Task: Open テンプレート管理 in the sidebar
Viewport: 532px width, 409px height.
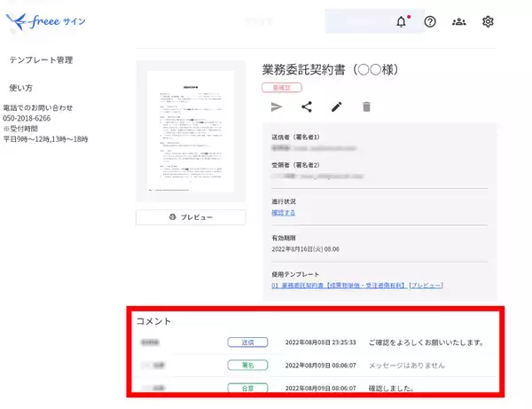Action: [x=41, y=60]
